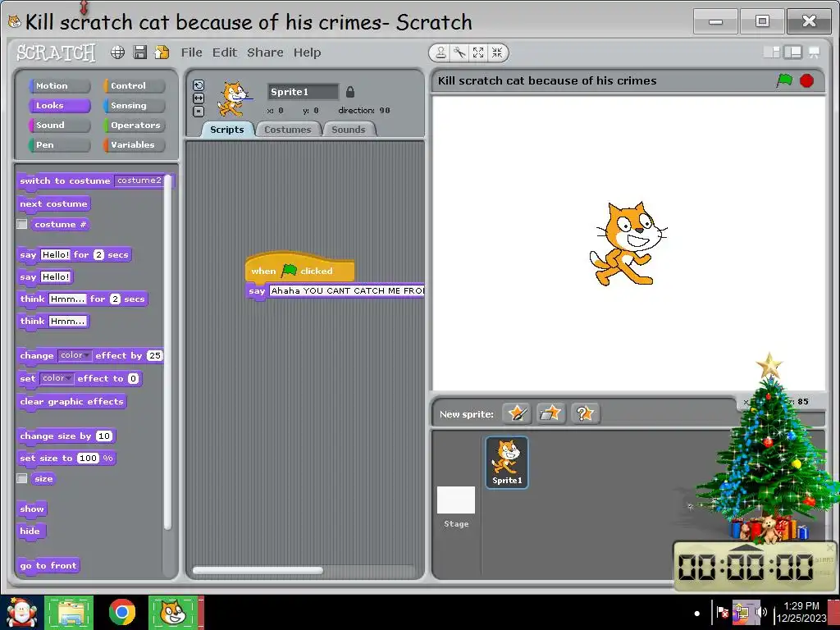Click the Ahaha text in say block
Image resolution: width=840 pixels, height=630 pixels.
point(346,291)
